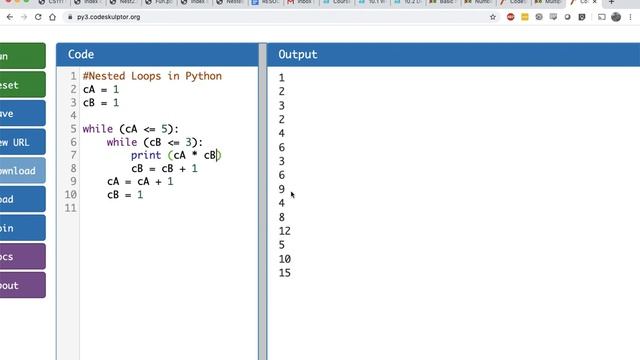Screen dimensions: 640x360
Task: Place cursor in 'print (cA * cB)' line
Action: [176, 155]
